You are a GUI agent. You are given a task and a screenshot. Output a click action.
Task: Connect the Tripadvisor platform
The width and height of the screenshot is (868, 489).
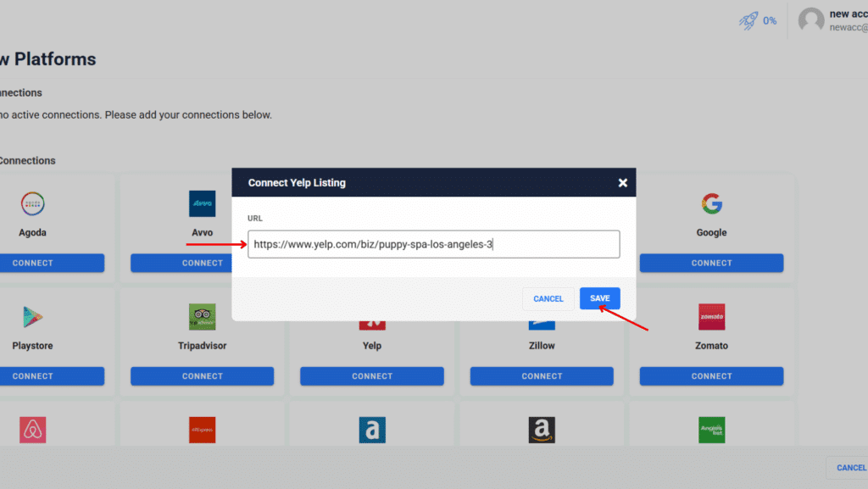coord(202,375)
